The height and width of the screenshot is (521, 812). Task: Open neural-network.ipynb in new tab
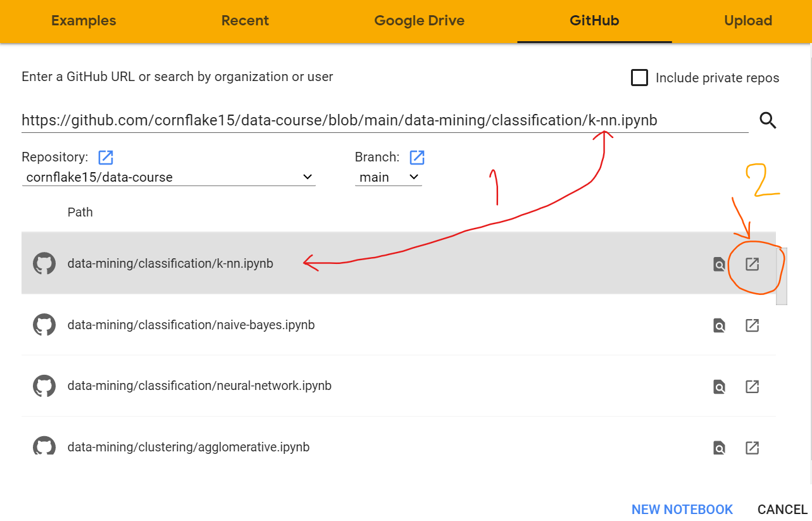click(x=752, y=386)
